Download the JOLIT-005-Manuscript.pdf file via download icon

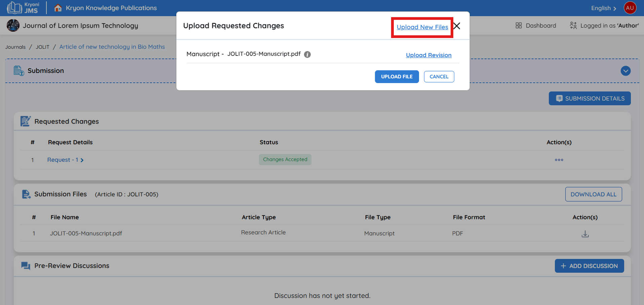coord(585,234)
